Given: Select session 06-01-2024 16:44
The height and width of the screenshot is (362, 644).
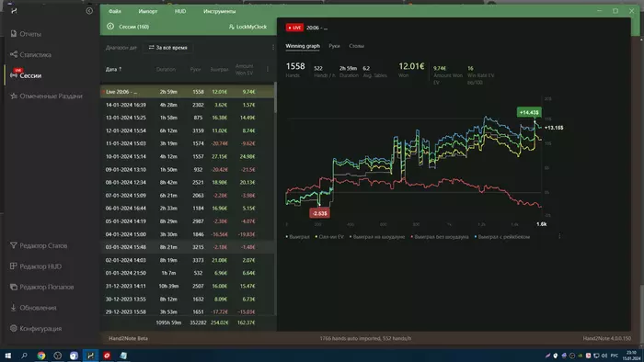Looking at the screenshot, I should tap(187, 209).
